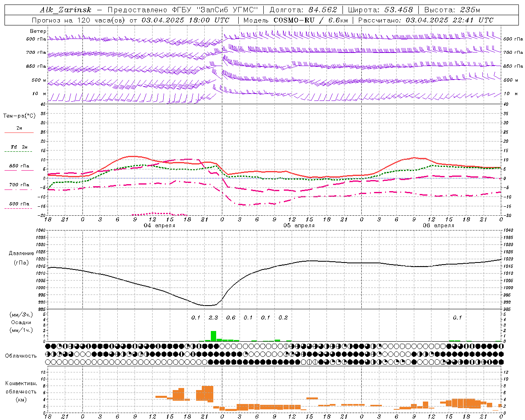525x420 pixels.
Task: Select the latitude value 53.458
Action: [x=398, y=10]
